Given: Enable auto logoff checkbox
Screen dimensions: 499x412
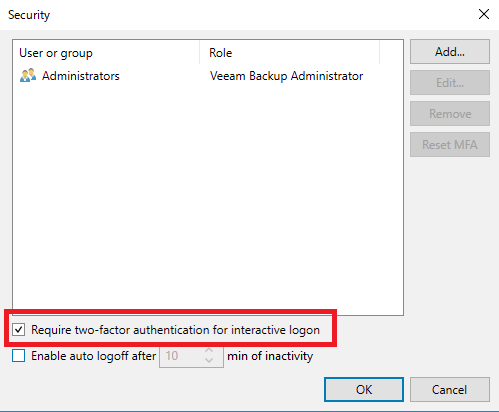Looking at the screenshot, I should [x=19, y=356].
